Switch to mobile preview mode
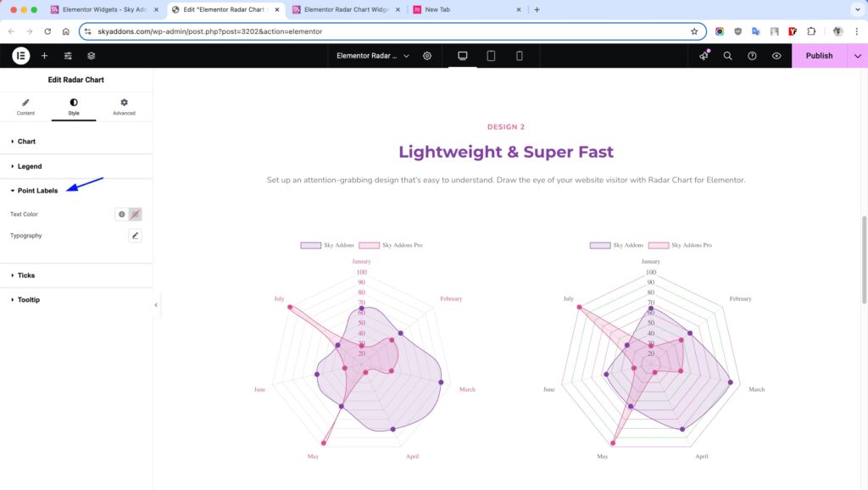Viewport: 868px width, 490px height. pos(520,56)
